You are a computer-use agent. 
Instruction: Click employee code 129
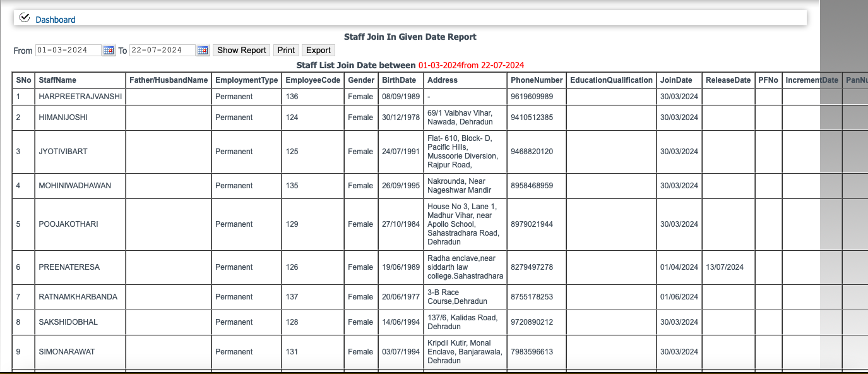click(292, 224)
